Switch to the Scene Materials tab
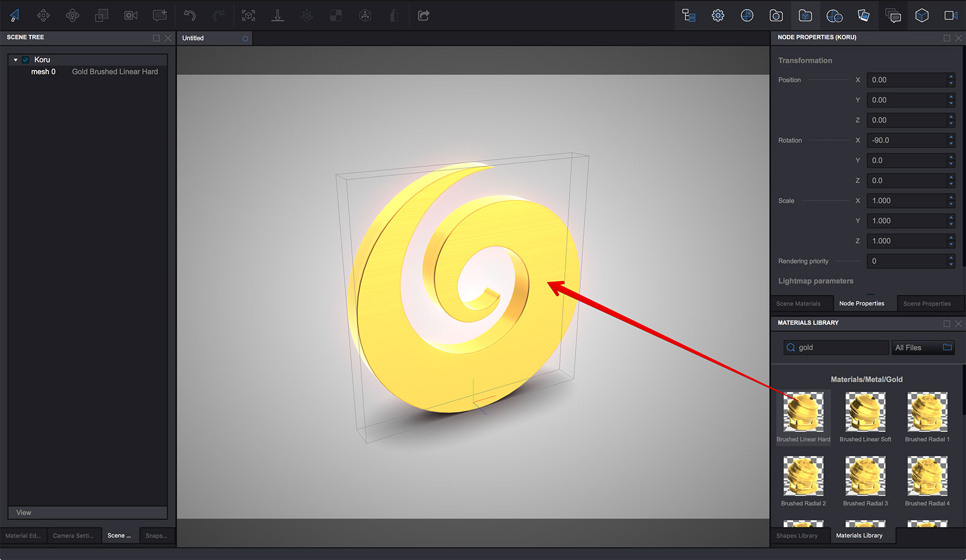Viewport: 966px width, 560px height. coord(800,303)
